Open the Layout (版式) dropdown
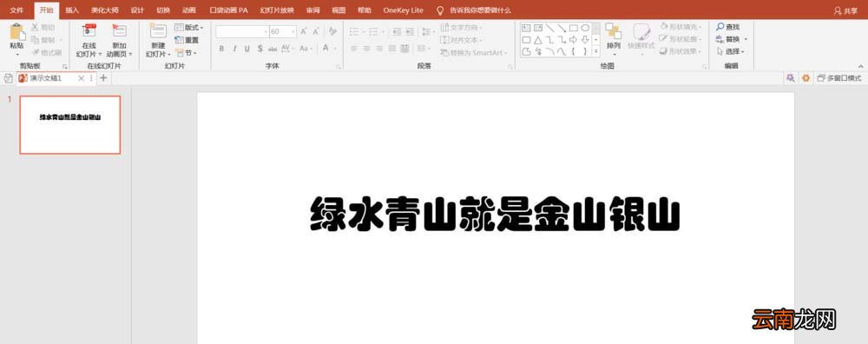The width and height of the screenshot is (868, 344). click(189, 27)
